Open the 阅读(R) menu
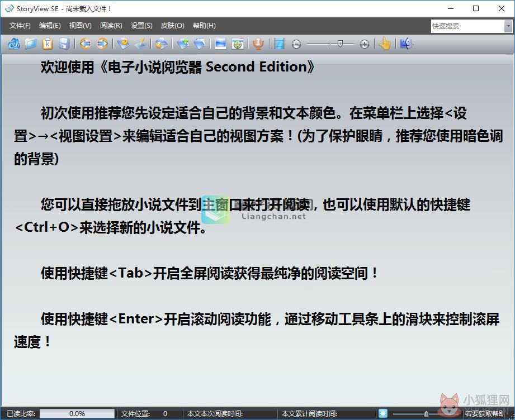The width and height of the screenshot is (515, 420). 111,26
